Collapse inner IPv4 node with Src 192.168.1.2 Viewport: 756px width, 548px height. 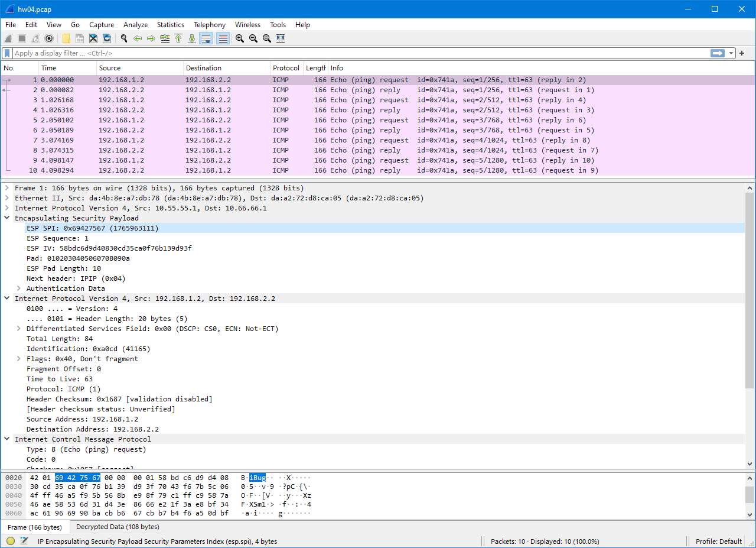click(x=7, y=299)
